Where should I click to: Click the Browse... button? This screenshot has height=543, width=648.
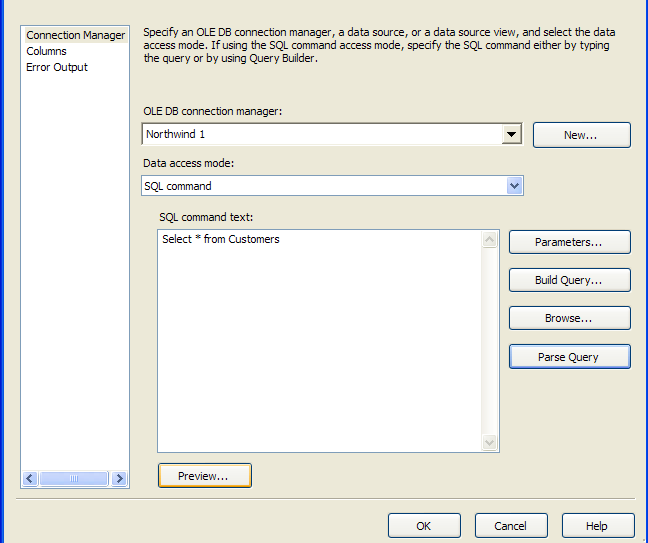click(x=569, y=318)
